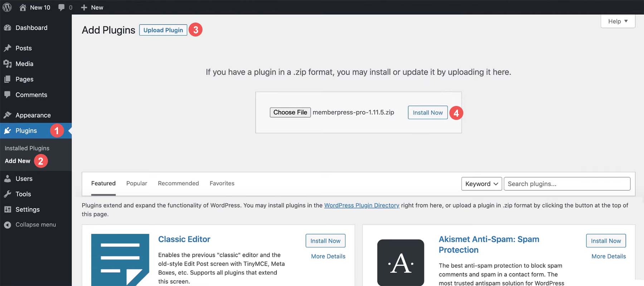Install the Classic Editor plugin
The width and height of the screenshot is (644, 286).
click(x=325, y=241)
